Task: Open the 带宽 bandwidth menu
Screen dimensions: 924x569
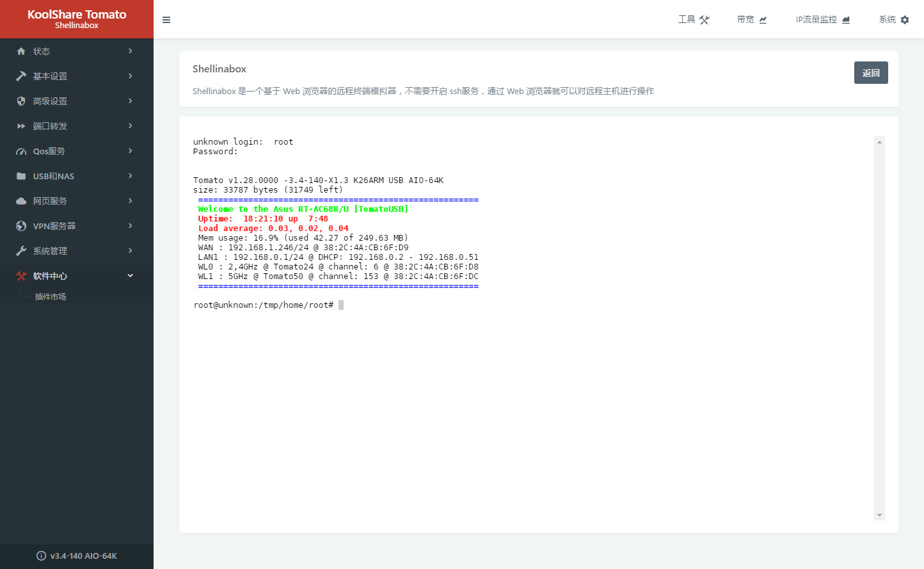Action: coord(751,20)
